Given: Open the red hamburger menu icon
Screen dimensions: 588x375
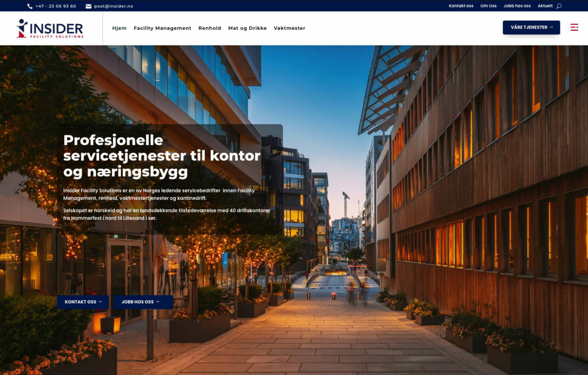Looking at the screenshot, I should coord(574,27).
